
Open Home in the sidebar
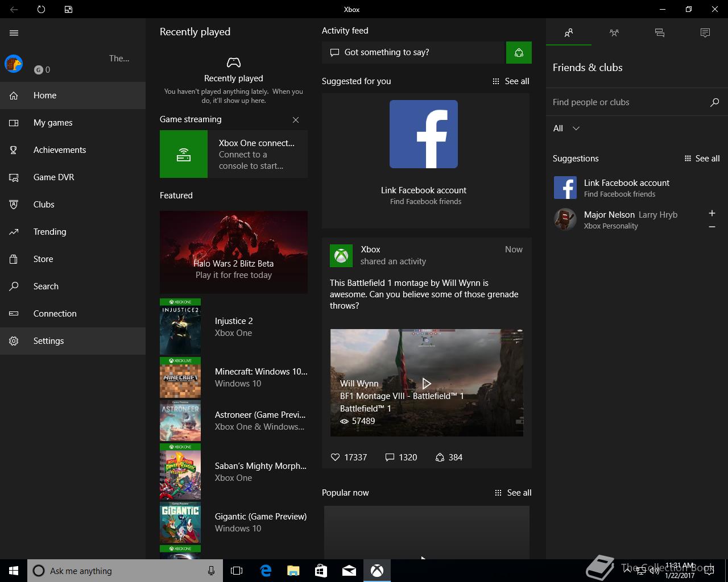(x=73, y=95)
